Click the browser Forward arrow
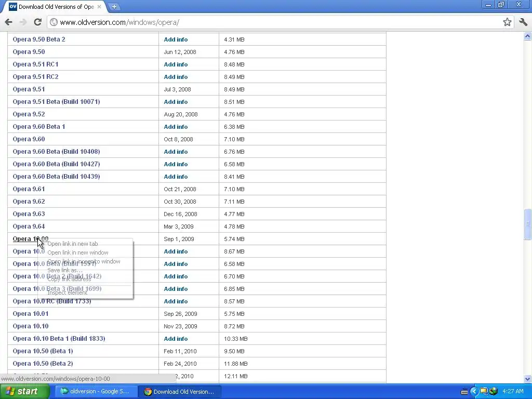This screenshot has width=532, height=399. coord(23,22)
